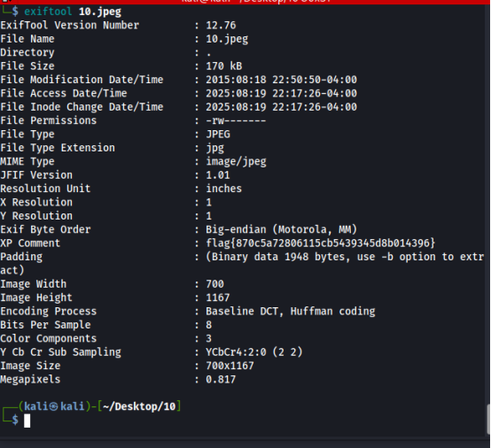Image resolution: width=491 pixels, height=448 pixels.
Task: Click the Baseline DCT, Huffman coding text
Action: tap(291, 311)
